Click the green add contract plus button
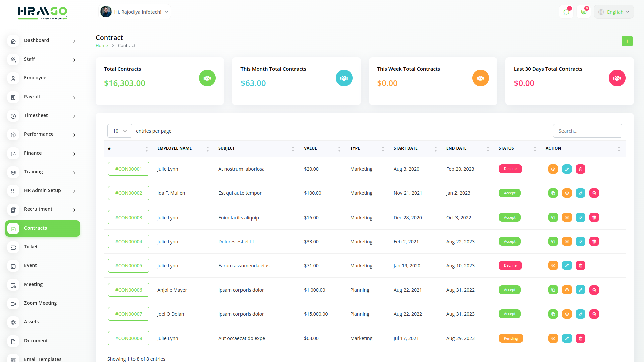This screenshot has height=362, width=644. click(x=627, y=41)
